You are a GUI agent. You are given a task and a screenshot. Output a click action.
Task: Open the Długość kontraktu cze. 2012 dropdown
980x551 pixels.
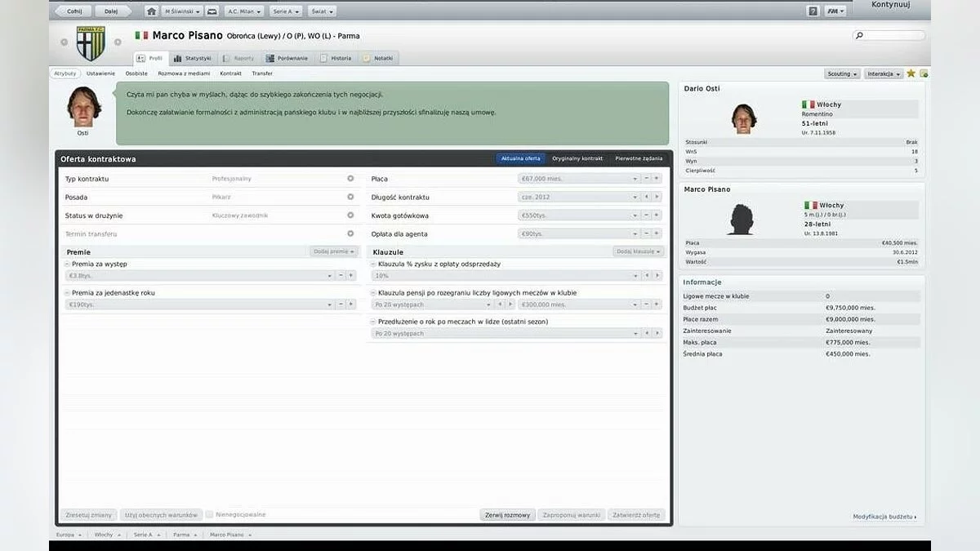pyautogui.click(x=578, y=197)
